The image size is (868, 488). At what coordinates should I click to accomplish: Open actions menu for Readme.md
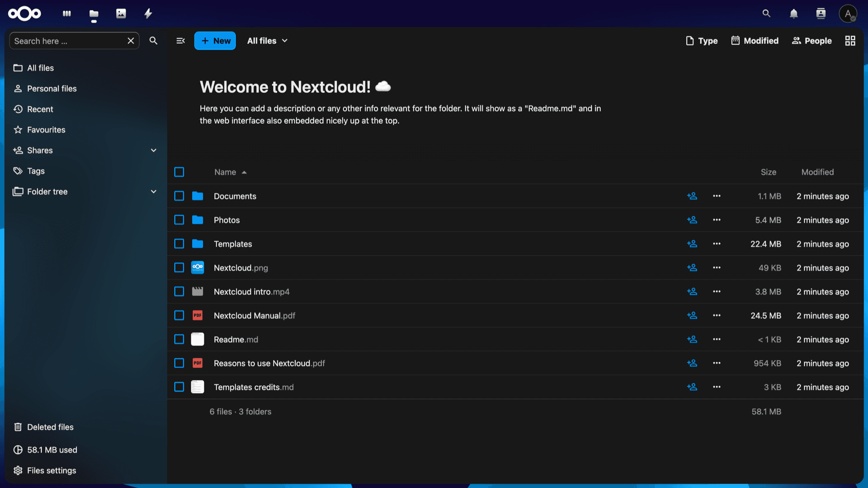717,339
